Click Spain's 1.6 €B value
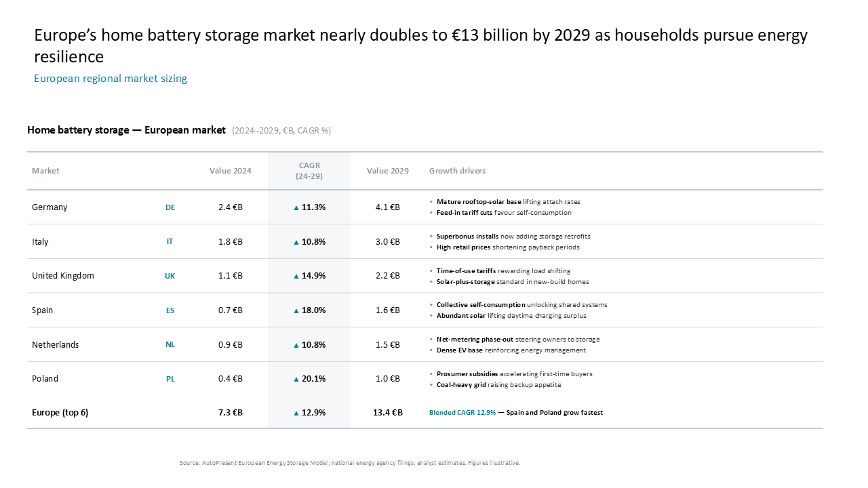This screenshot has height=488, width=868. click(388, 310)
